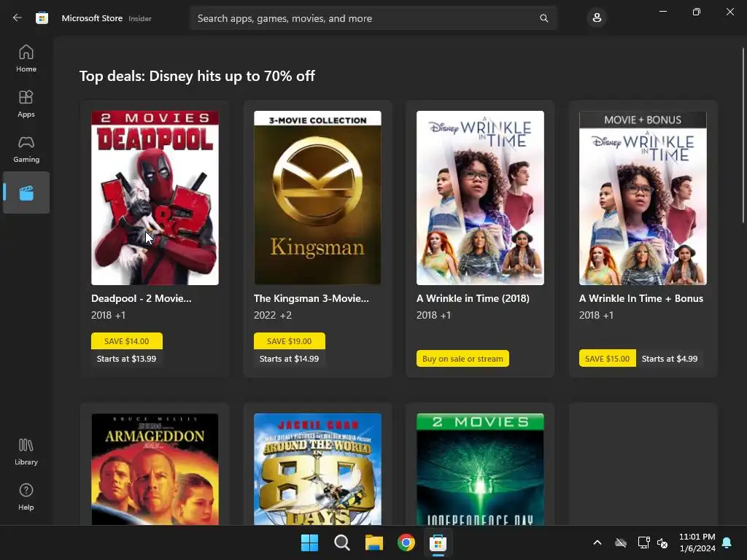Open the Library in sidebar

point(26,452)
